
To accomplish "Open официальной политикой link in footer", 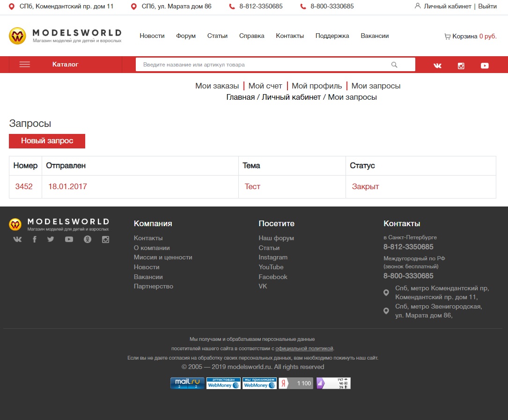I will 304,348.
